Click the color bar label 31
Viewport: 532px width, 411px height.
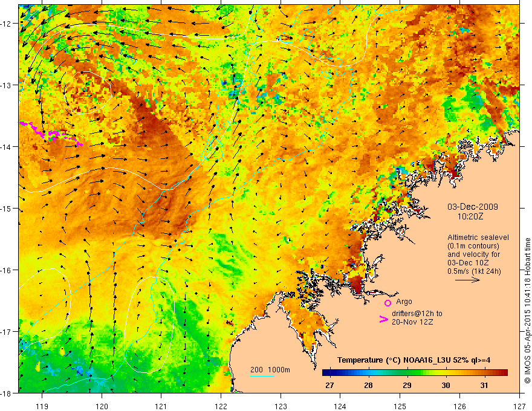[x=484, y=386]
